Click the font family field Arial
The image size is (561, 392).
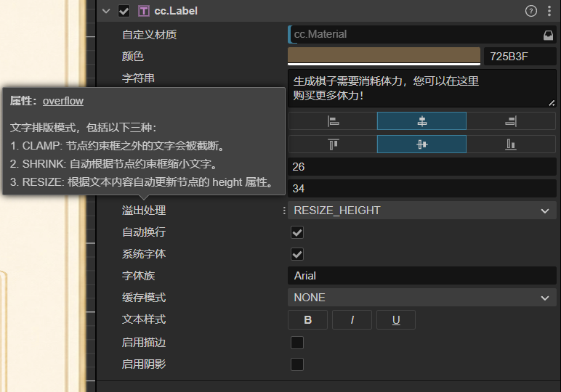pos(421,276)
